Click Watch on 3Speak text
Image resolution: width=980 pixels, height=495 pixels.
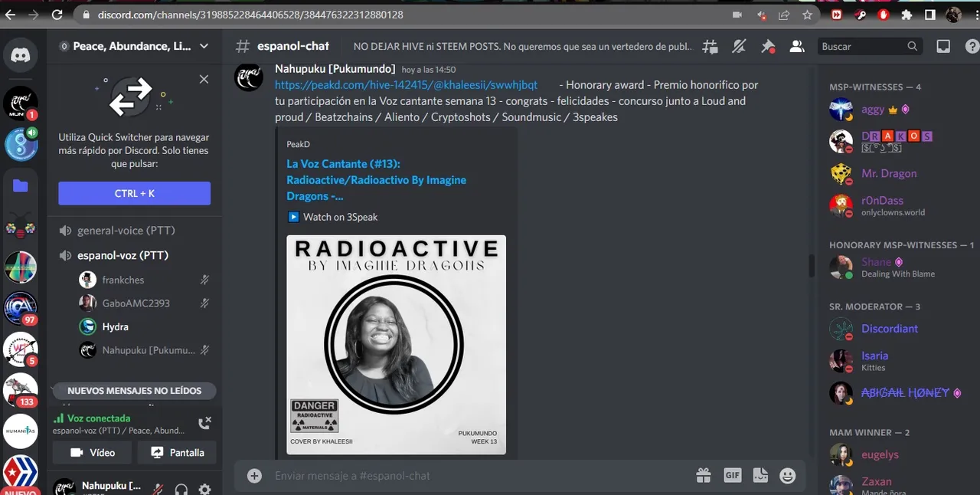pos(340,217)
